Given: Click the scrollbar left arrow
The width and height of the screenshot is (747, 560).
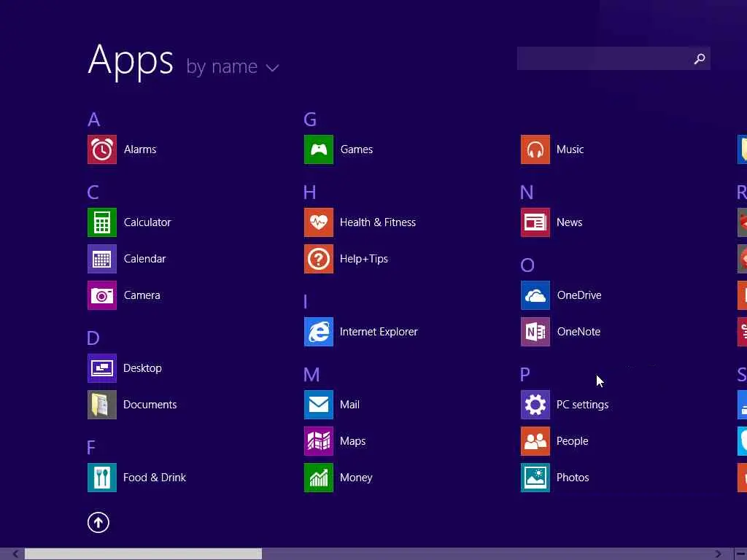Looking at the screenshot, I should pos(15,554).
